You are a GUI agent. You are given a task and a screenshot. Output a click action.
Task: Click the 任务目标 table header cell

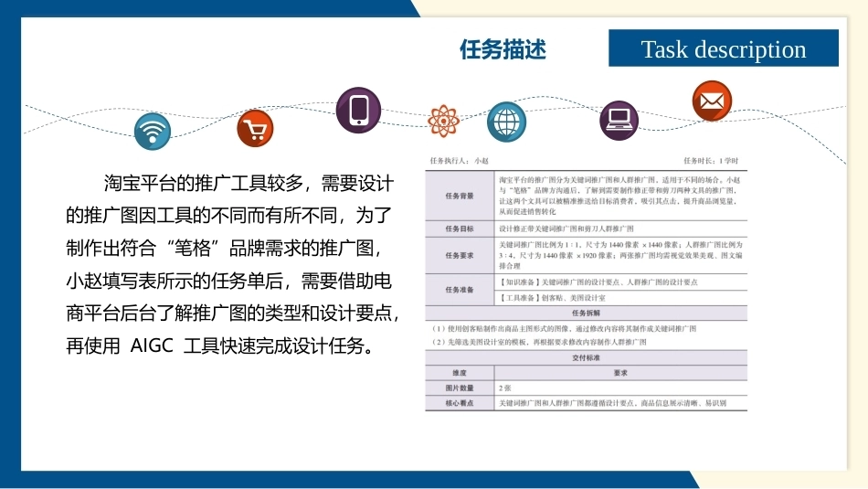(460, 229)
